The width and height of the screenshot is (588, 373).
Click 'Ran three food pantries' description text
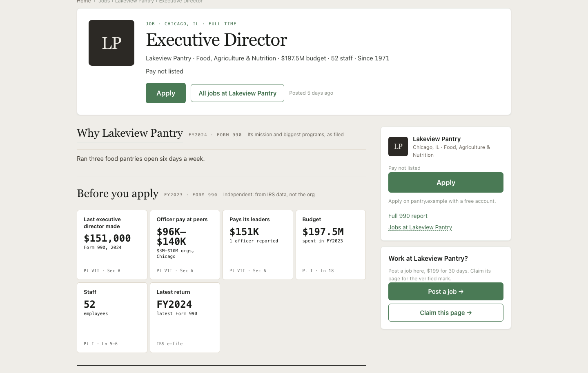141,159
